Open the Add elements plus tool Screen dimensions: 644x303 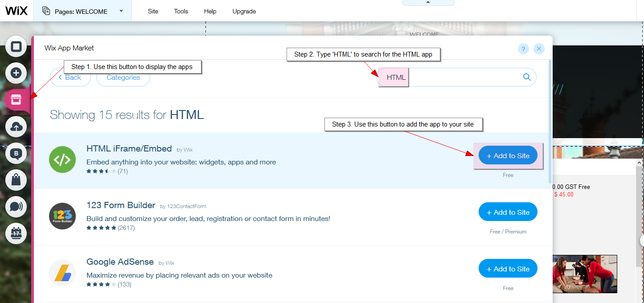(16, 73)
